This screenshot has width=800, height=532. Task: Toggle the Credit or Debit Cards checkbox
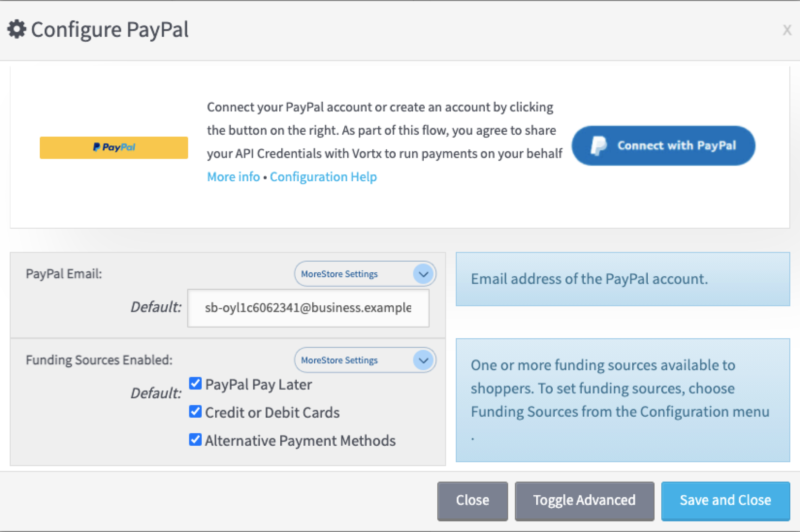[x=195, y=412]
